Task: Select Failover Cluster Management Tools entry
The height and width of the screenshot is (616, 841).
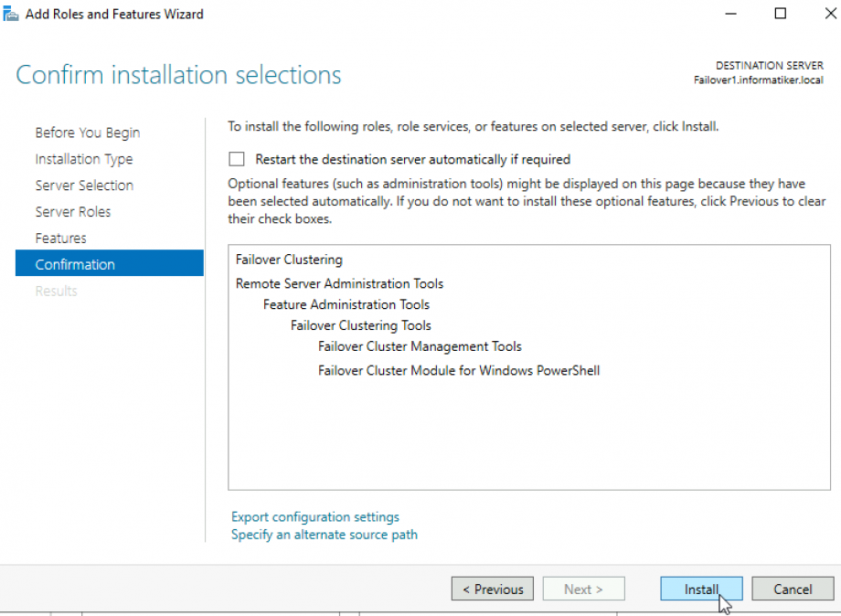Action: point(420,345)
